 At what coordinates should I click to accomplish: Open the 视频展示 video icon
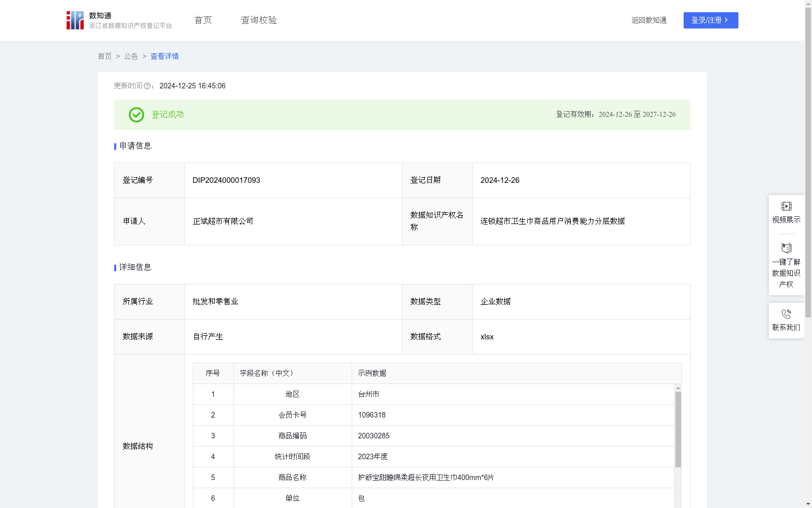[786, 206]
